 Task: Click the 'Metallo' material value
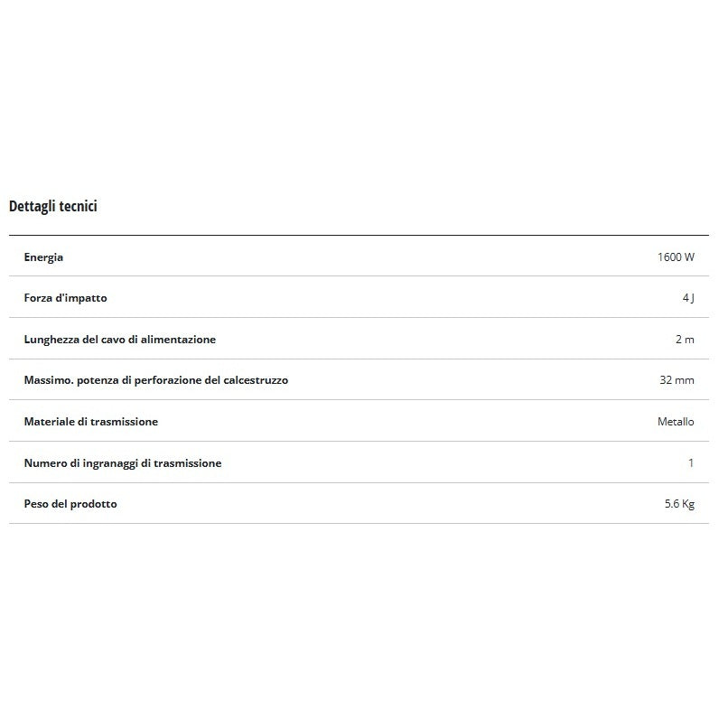[x=676, y=422]
